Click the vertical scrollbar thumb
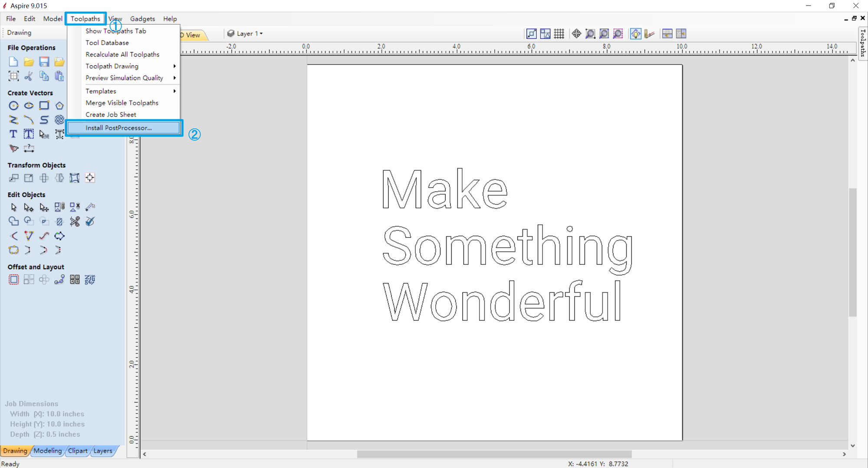868x468 pixels. click(852, 252)
